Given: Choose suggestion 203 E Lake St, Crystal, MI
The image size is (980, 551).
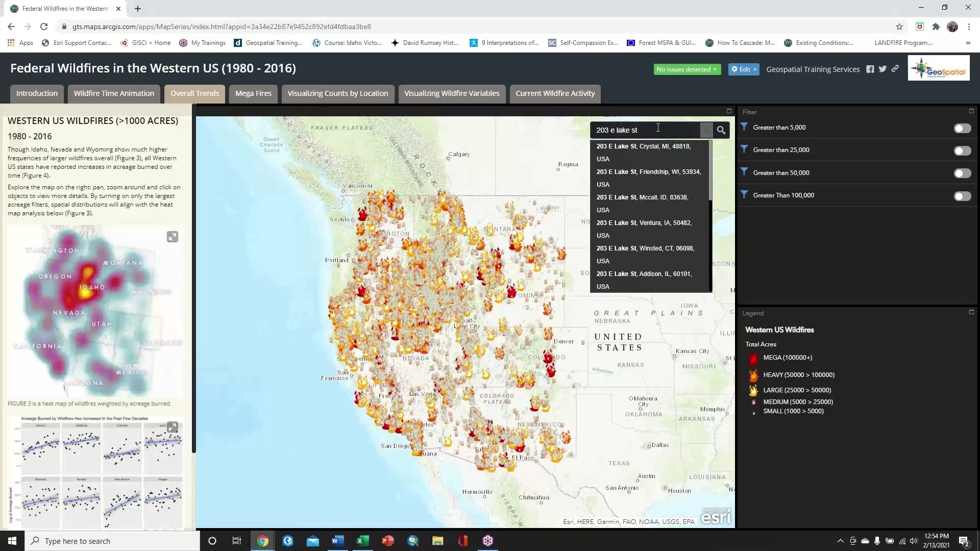Looking at the screenshot, I should (x=649, y=153).
